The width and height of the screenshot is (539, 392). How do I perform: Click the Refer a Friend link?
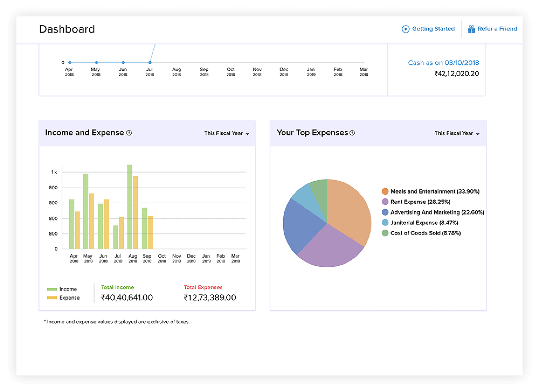tap(497, 29)
